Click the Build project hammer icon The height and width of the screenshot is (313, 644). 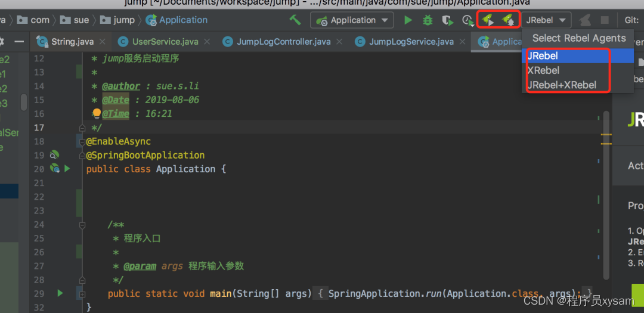[x=295, y=20]
